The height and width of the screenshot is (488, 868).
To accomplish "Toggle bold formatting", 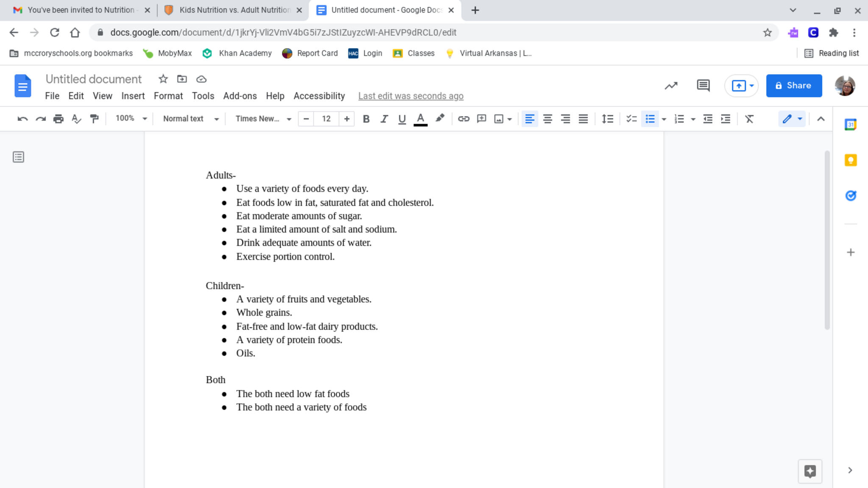I will coord(366,119).
